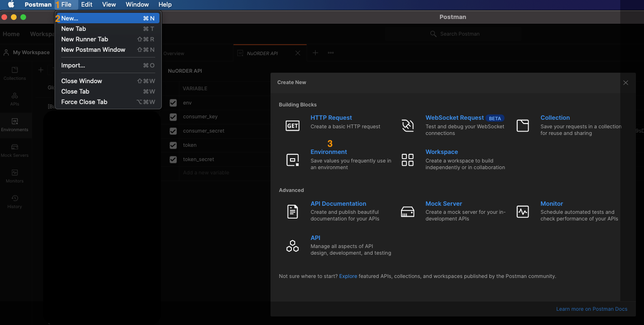Open the tab options ellipsis menu
The image size is (644, 325).
tap(331, 53)
